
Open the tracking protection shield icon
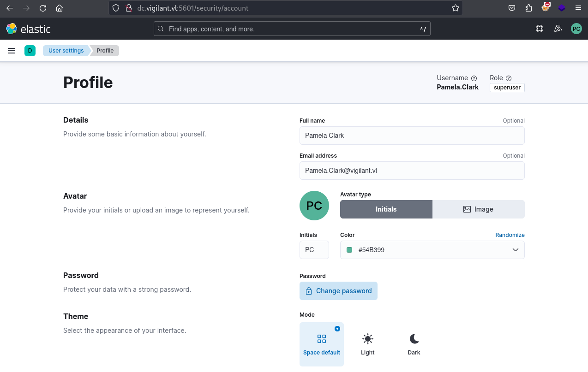(x=116, y=8)
